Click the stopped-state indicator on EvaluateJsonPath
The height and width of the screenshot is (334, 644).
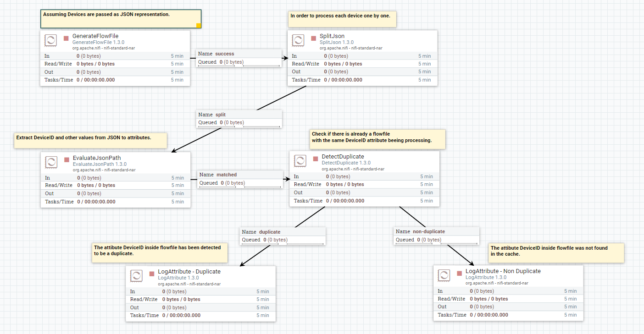[66, 159]
